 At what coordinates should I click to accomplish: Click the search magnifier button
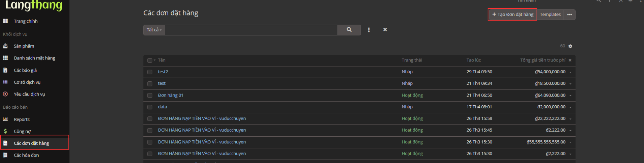point(349,30)
